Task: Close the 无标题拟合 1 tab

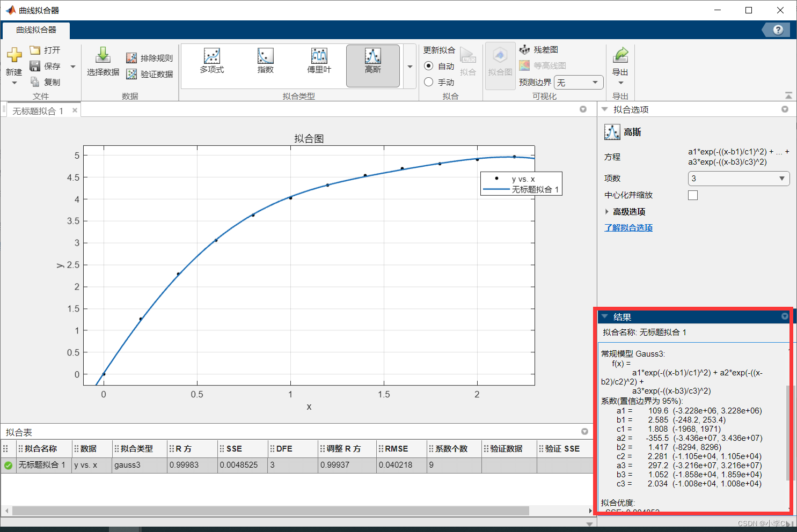Action: click(x=75, y=110)
